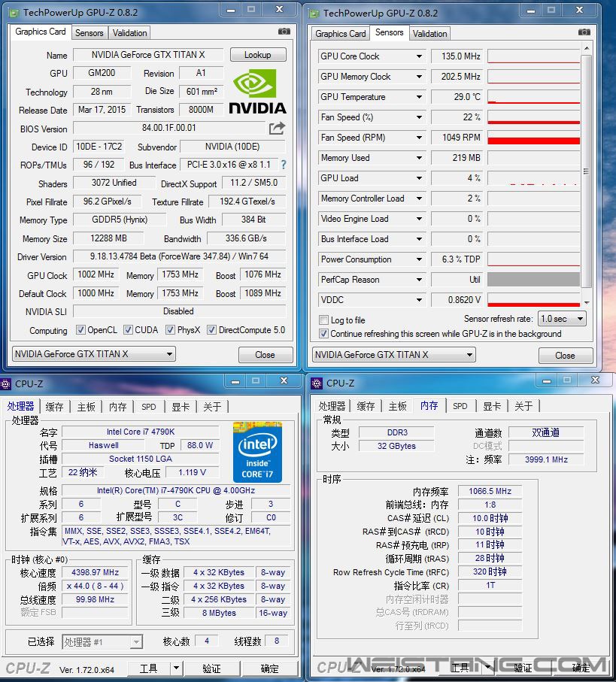Image resolution: width=616 pixels, height=682 pixels.
Task: Toggle the PhysX checkbox
Action: point(170,329)
